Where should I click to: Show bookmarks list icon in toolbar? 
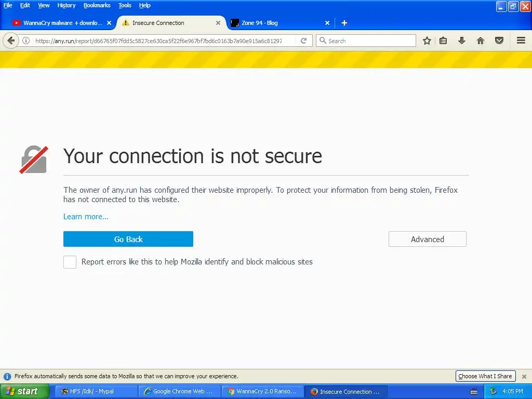pos(443,41)
